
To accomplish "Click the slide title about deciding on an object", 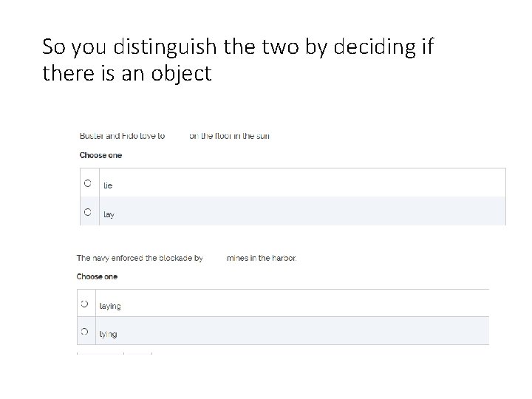I will [238, 60].
